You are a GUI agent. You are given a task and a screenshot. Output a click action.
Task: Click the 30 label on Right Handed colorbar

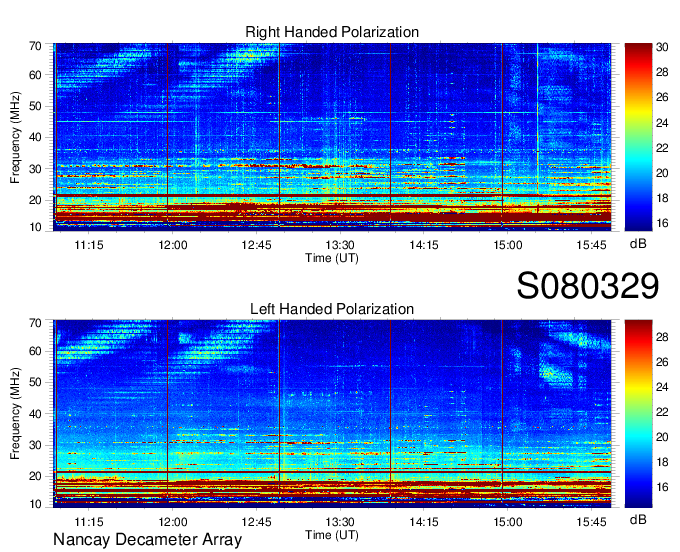(x=662, y=47)
